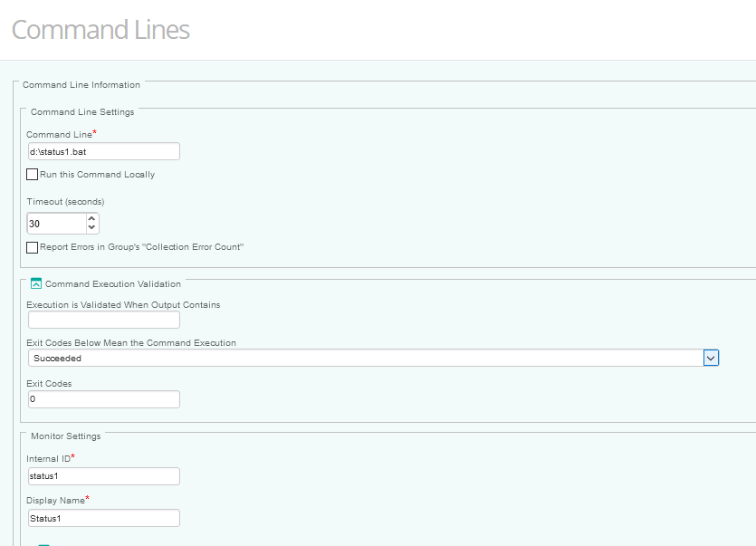Click the 'Run this Command Locally' label text
Screen dimensions: 756x546
click(97, 175)
